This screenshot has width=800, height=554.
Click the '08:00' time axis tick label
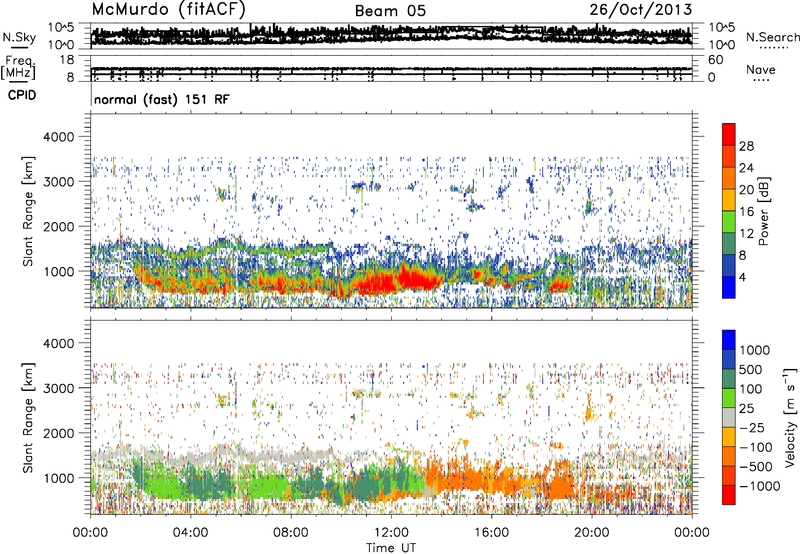(x=291, y=533)
